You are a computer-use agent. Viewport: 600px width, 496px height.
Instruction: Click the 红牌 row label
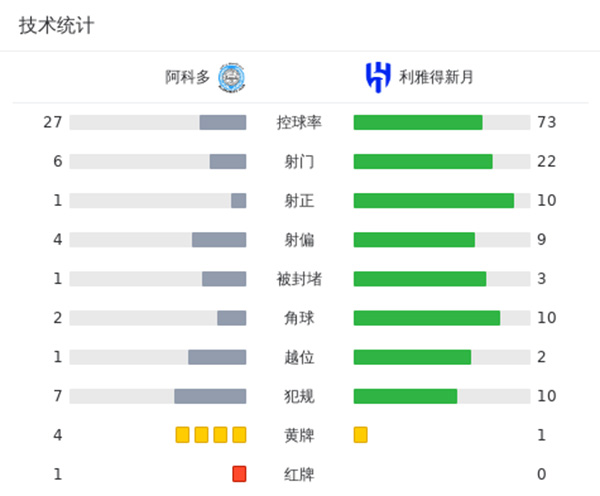(299, 473)
